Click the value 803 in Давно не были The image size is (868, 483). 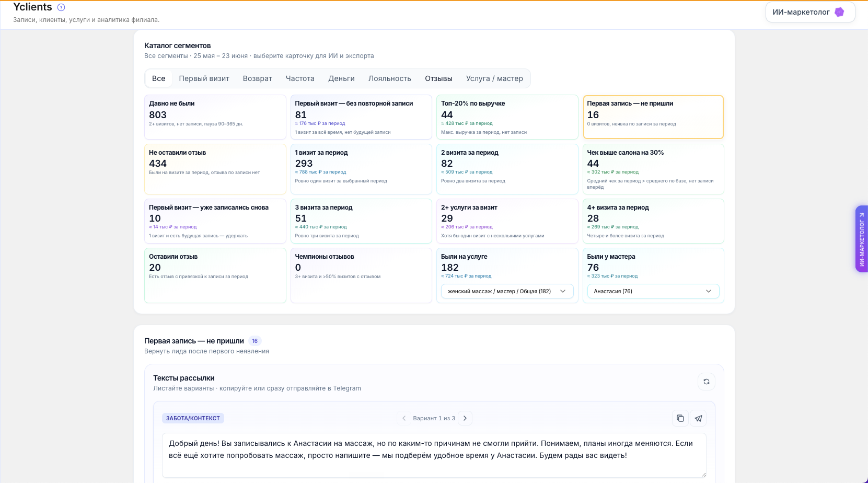tap(158, 115)
